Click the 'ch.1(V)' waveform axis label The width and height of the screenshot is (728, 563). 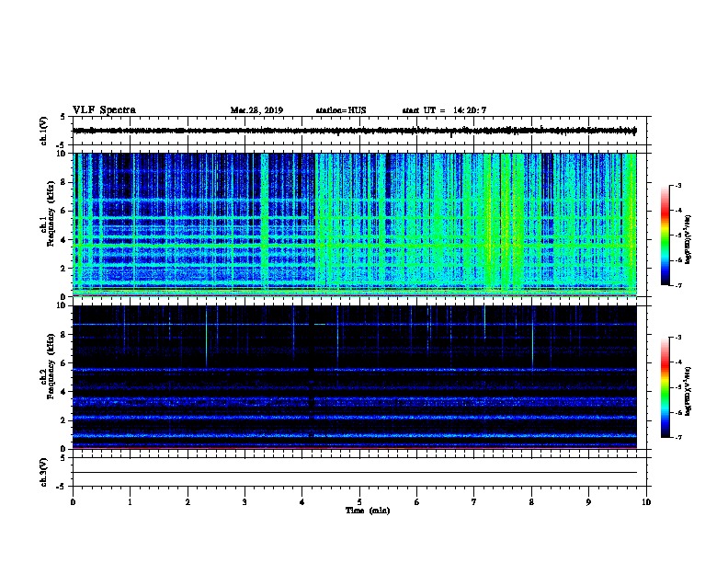click(x=44, y=131)
